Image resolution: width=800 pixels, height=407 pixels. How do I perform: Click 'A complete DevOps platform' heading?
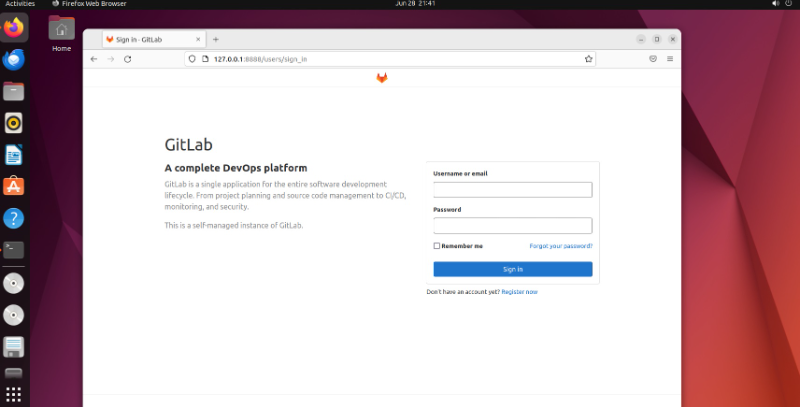[236, 168]
